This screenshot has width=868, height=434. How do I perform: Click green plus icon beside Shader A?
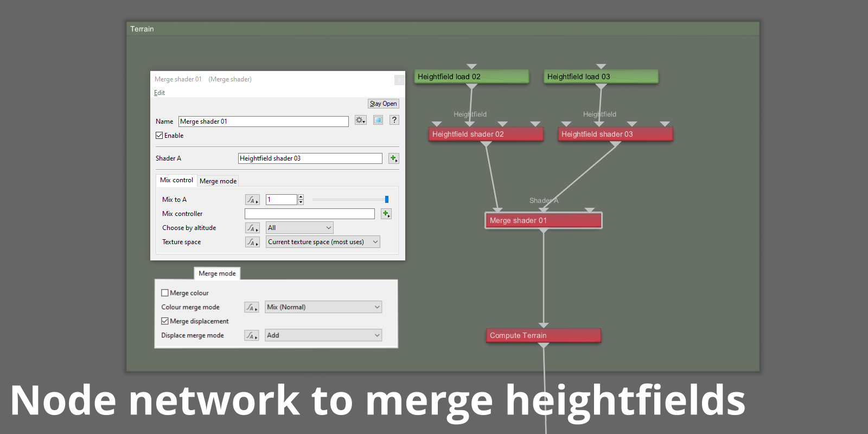[394, 158]
